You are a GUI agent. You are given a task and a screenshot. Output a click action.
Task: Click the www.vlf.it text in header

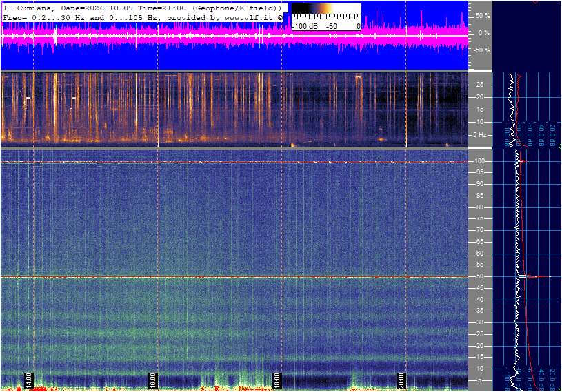pos(250,17)
